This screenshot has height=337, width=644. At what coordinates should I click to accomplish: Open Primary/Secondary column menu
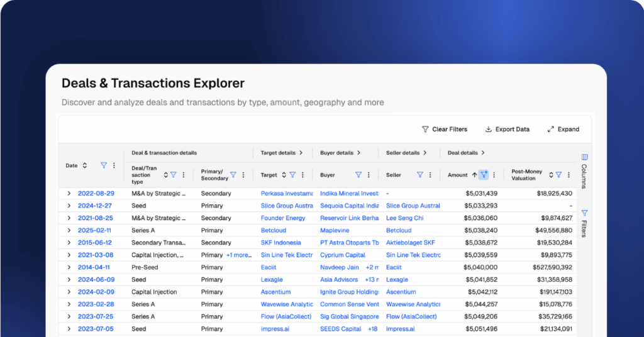[243, 175]
